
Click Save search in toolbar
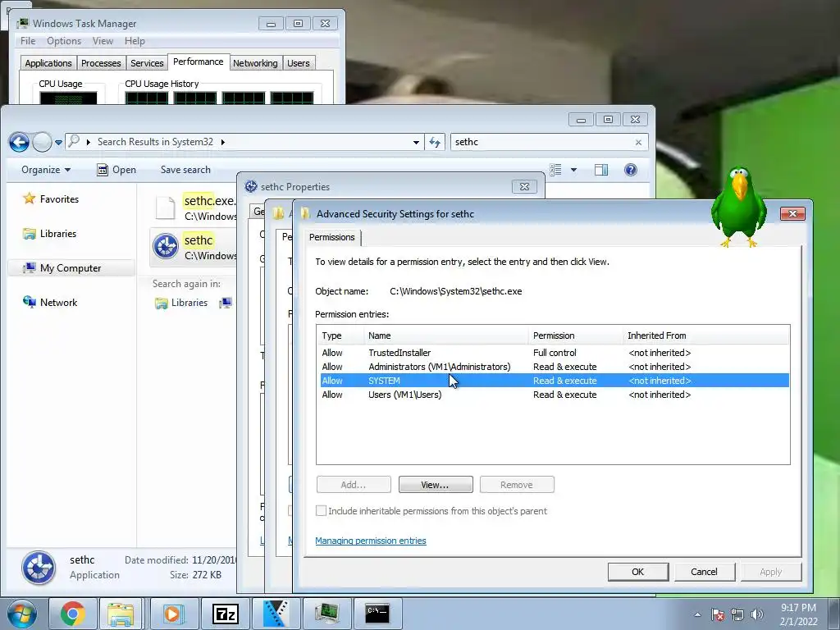coord(185,170)
